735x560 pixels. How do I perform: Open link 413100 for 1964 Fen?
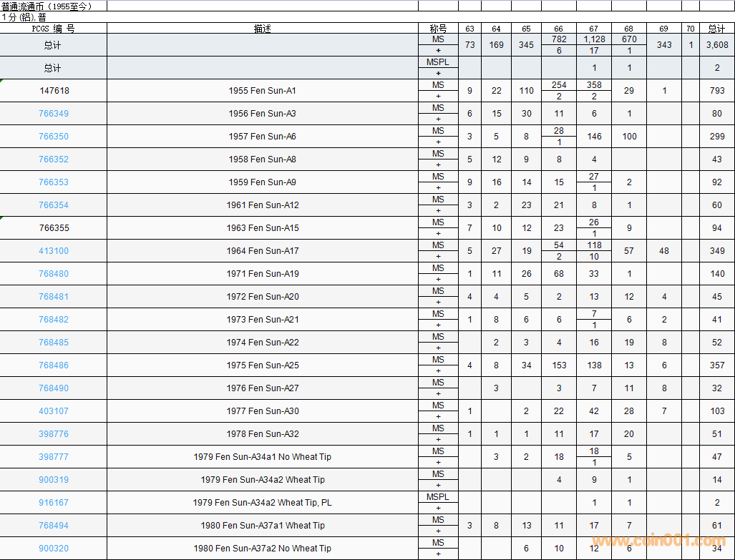click(54, 251)
